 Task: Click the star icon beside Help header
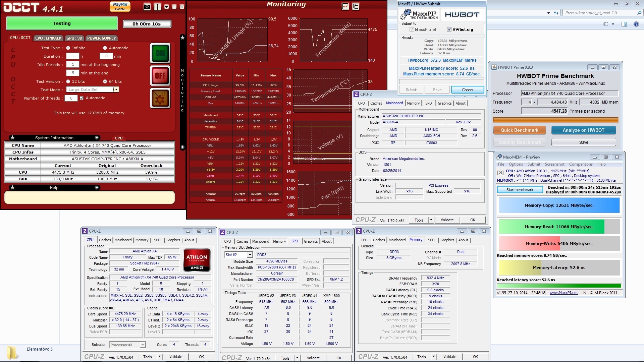pos(12,187)
